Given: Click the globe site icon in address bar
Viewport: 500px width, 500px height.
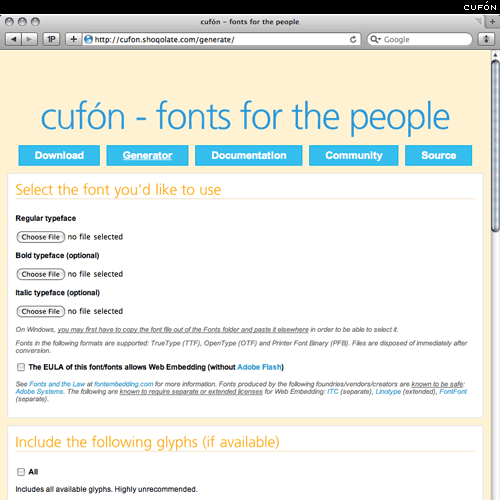Looking at the screenshot, I should pyautogui.click(x=88, y=39).
